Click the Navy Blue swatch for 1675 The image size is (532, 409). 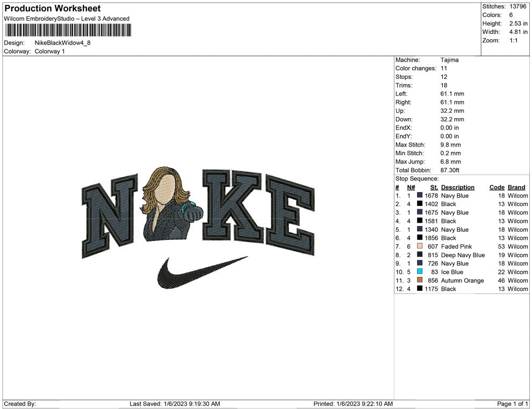(420, 213)
